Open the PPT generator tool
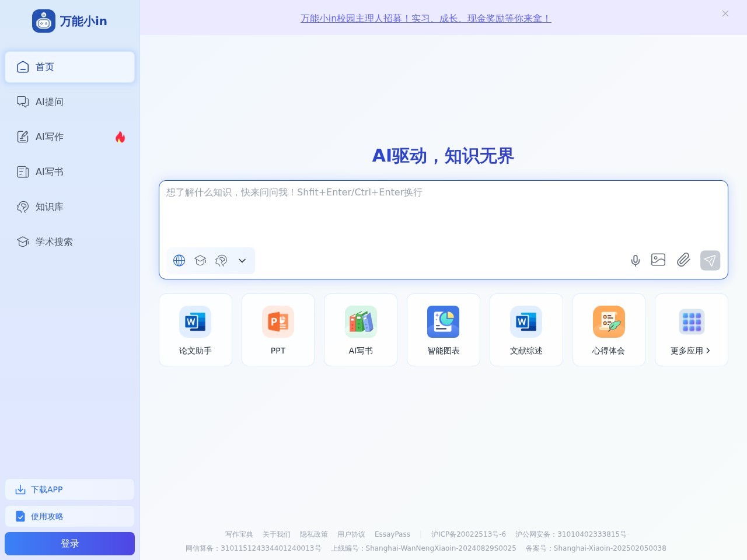 (x=278, y=329)
